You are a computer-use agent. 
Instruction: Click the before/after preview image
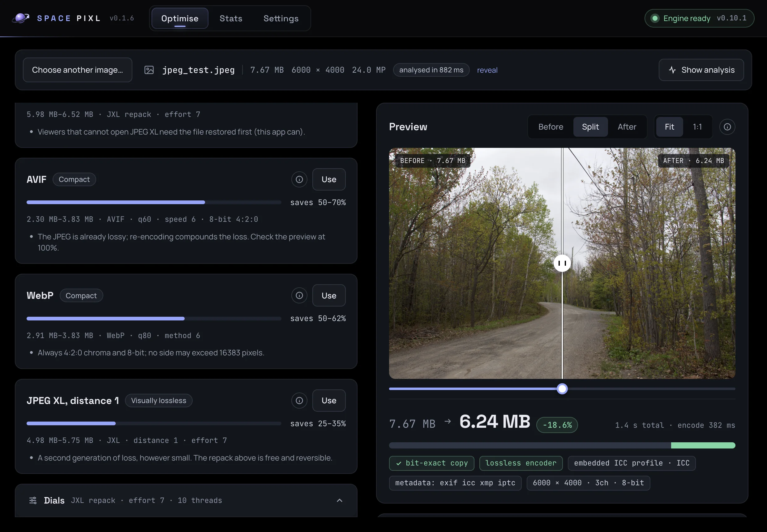pos(562,263)
